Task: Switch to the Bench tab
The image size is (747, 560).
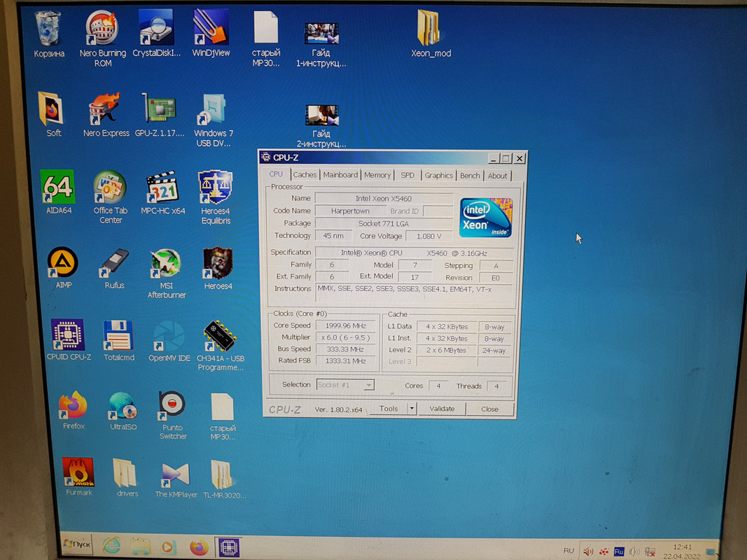Action: 470,176
